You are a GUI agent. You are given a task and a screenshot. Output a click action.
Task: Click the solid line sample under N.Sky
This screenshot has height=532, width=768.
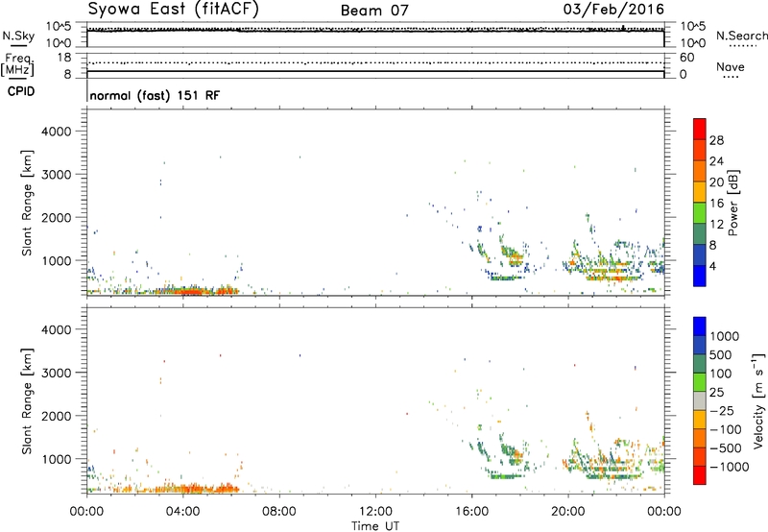pyautogui.click(x=18, y=46)
